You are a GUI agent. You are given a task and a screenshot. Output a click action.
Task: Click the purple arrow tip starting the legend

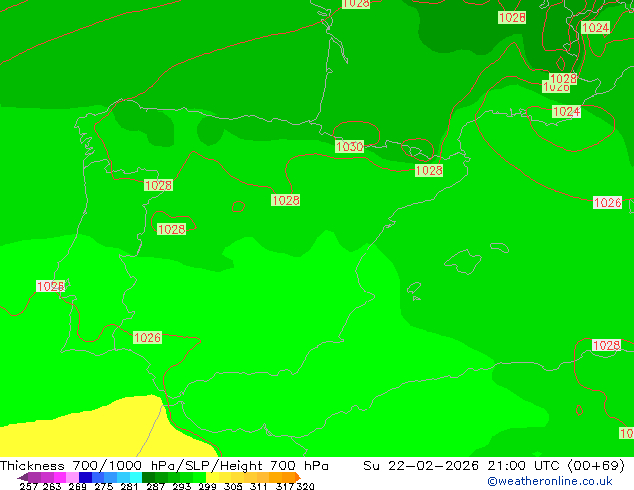pyautogui.click(x=23, y=477)
